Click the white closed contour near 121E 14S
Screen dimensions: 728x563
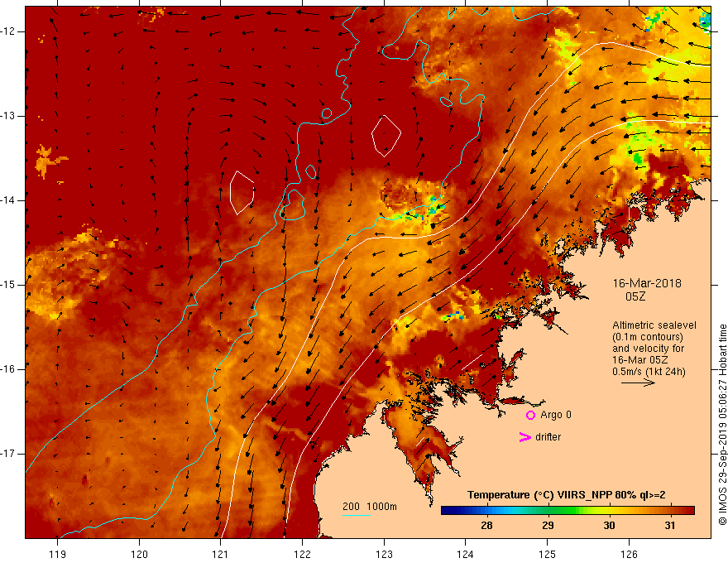point(242,193)
